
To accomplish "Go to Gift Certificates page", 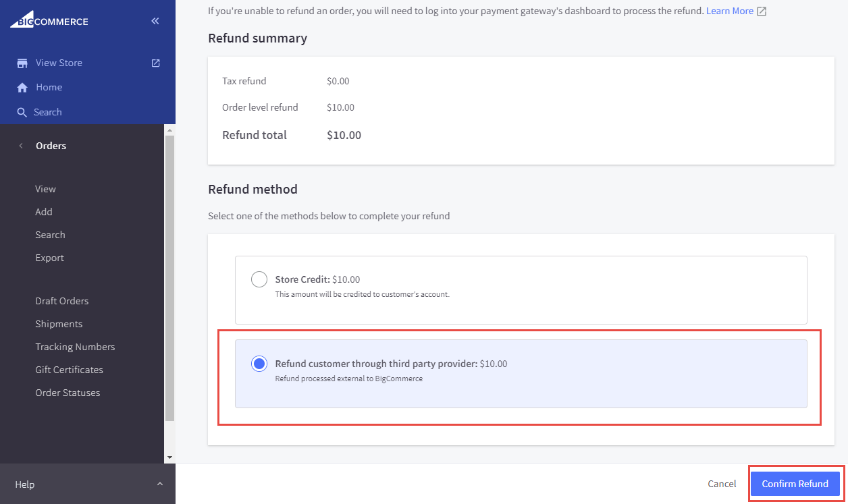I will coord(69,370).
